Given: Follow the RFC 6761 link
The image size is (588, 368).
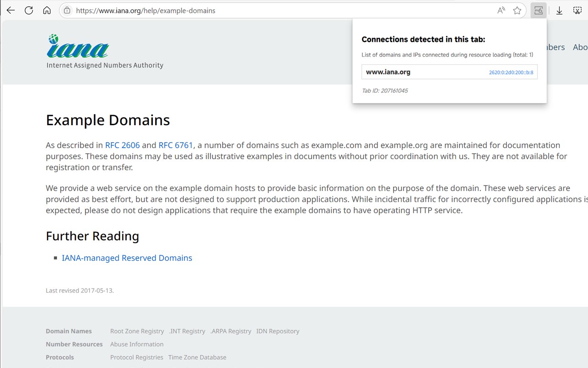Looking at the screenshot, I should 175,145.
